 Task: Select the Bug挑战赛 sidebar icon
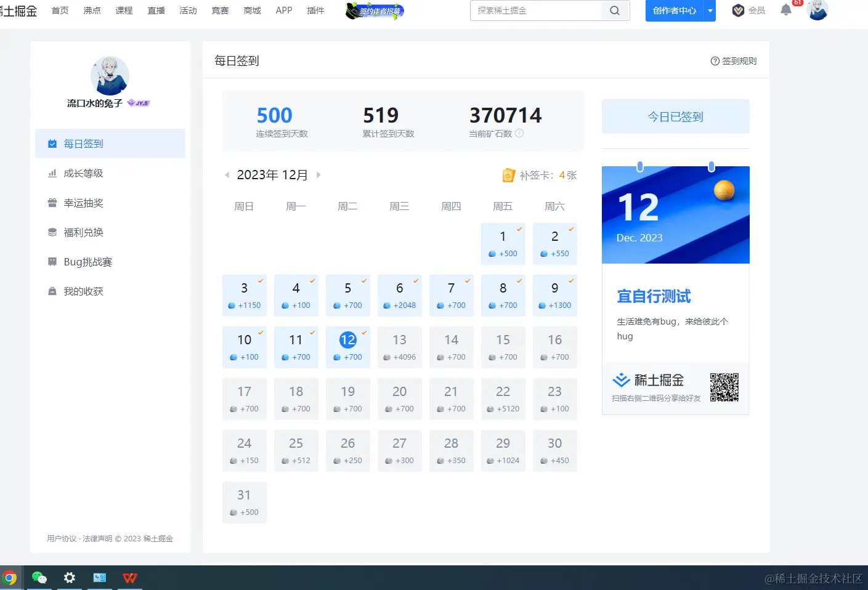point(52,261)
